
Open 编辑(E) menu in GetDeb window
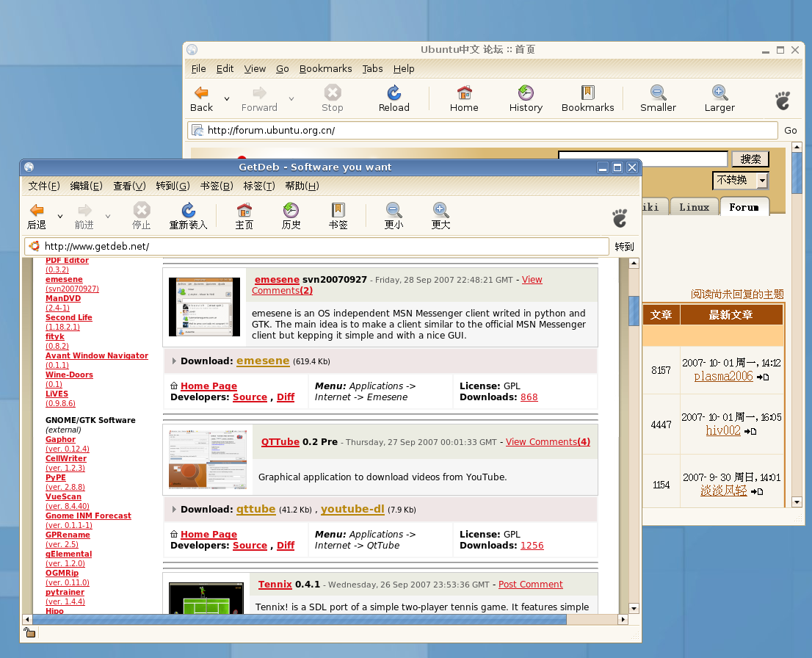[x=87, y=186]
